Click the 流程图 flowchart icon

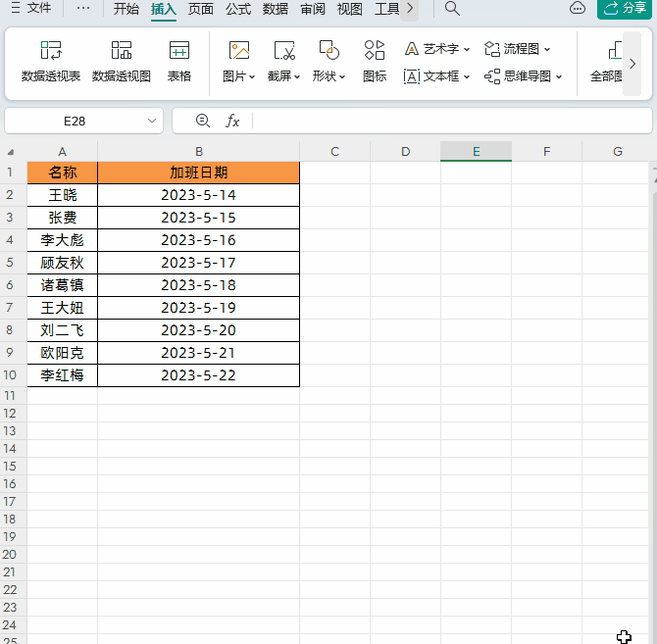point(492,49)
